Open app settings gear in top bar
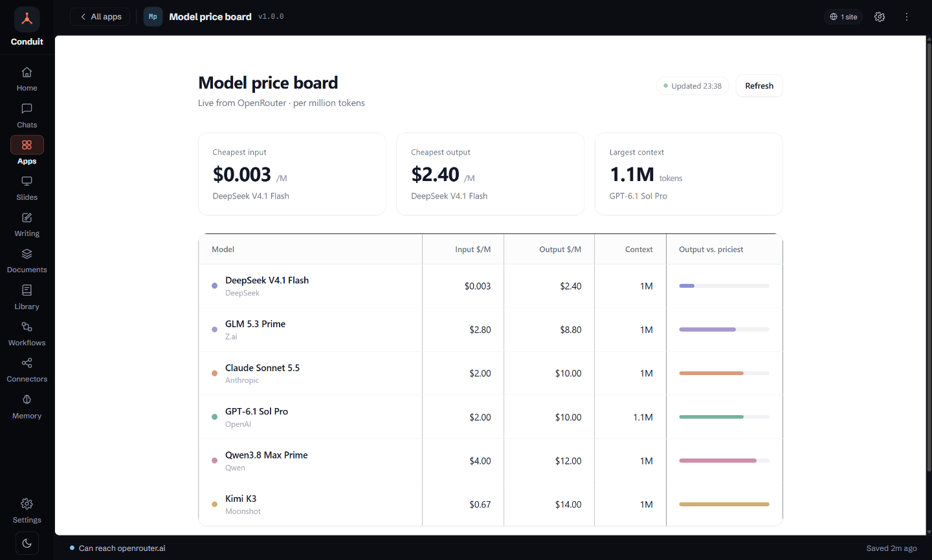 pos(880,17)
